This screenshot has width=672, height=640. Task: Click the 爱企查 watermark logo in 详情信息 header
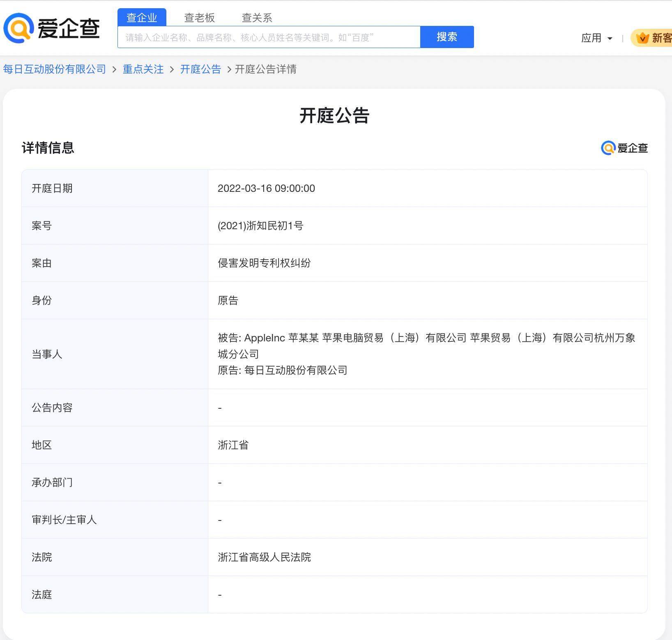pos(624,148)
